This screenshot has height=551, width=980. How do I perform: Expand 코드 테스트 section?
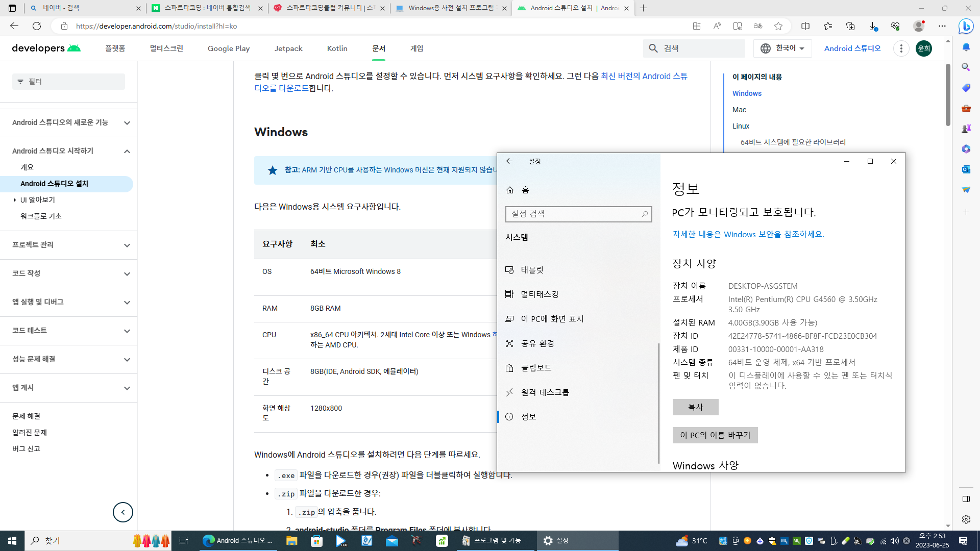pyautogui.click(x=127, y=331)
